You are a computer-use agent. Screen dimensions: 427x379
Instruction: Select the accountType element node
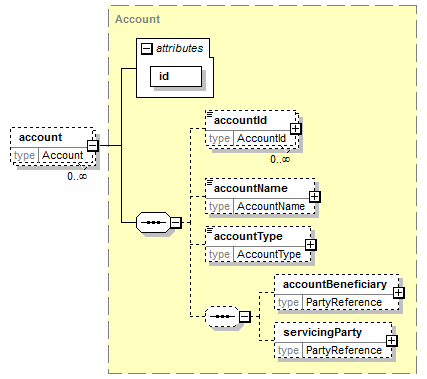258,244
